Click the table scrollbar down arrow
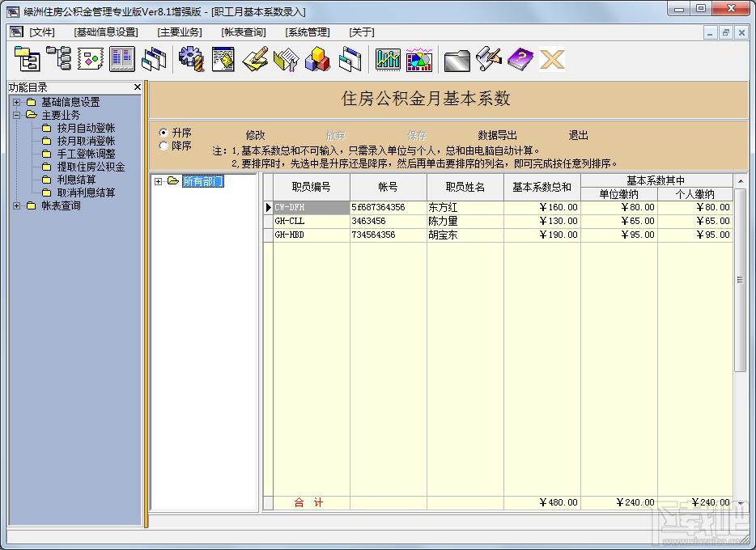Screen dimensions: 756x550 click(x=740, y=503)
